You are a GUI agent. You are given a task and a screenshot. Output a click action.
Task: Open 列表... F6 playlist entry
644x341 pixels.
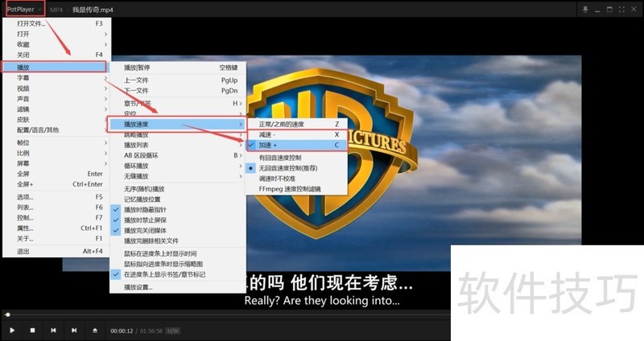(x=56, y=207)
